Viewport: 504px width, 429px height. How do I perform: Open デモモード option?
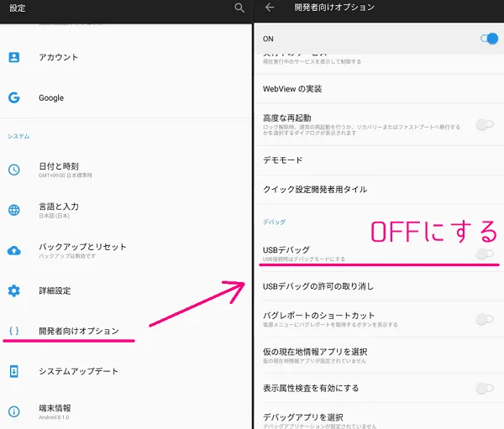point(379,160)
